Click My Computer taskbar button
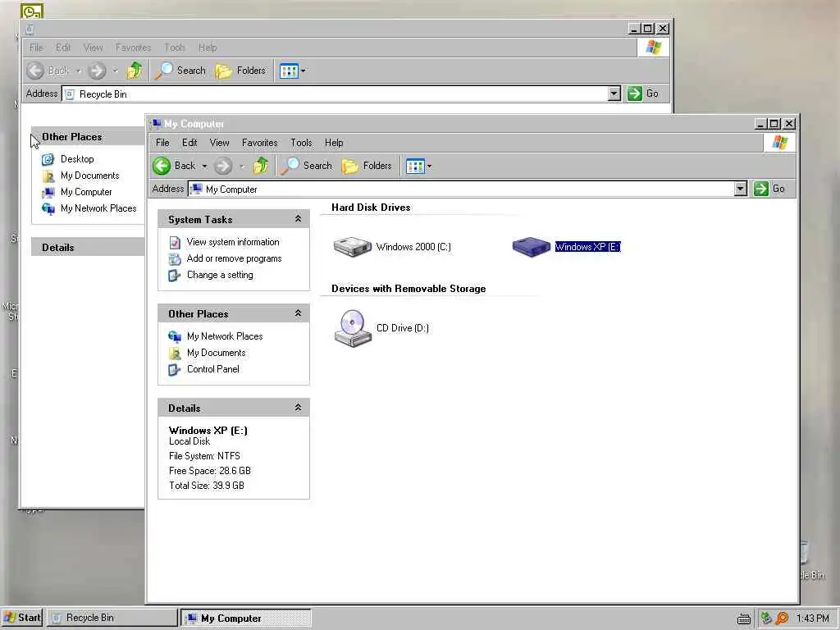The height and width of the screenshot is (630, 840). click(245, 618)
